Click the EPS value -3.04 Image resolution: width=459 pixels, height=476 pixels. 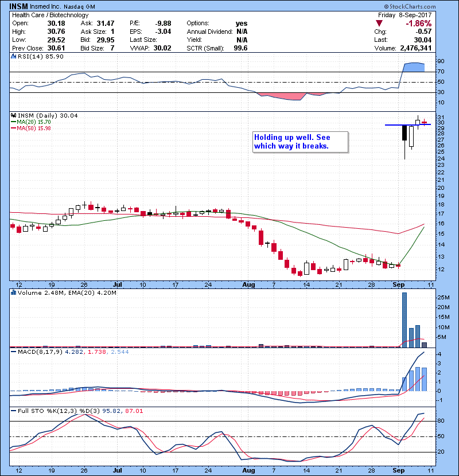[163, 32]
